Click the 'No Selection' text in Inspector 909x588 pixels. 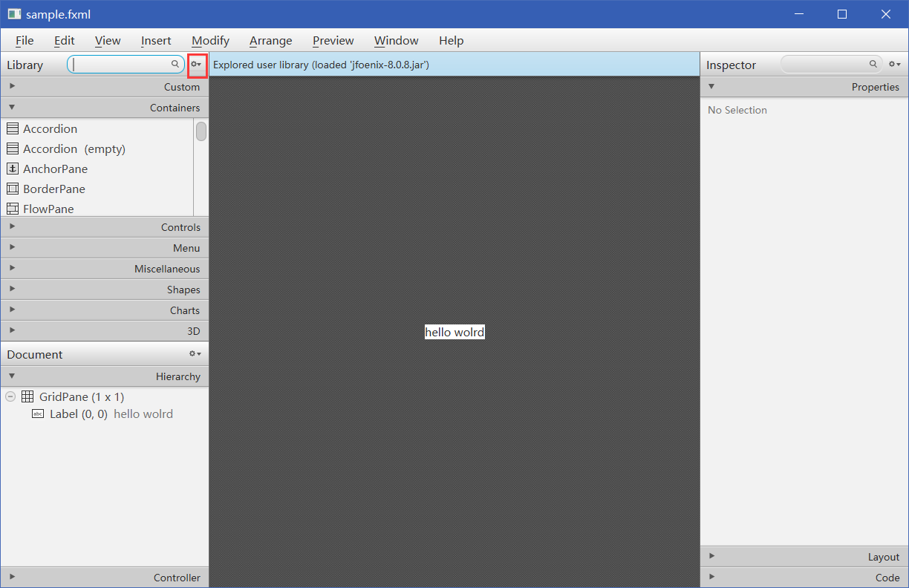[737, 110]
